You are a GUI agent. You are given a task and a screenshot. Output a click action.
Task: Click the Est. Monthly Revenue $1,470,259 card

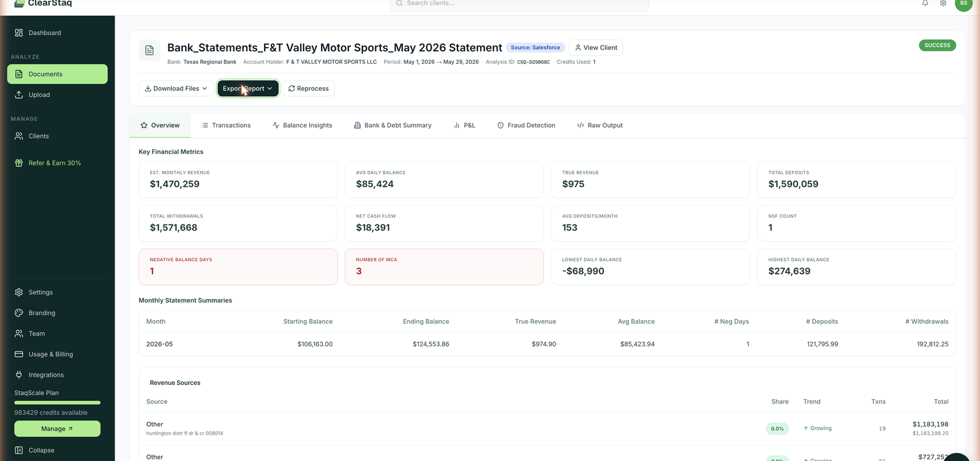238,180
